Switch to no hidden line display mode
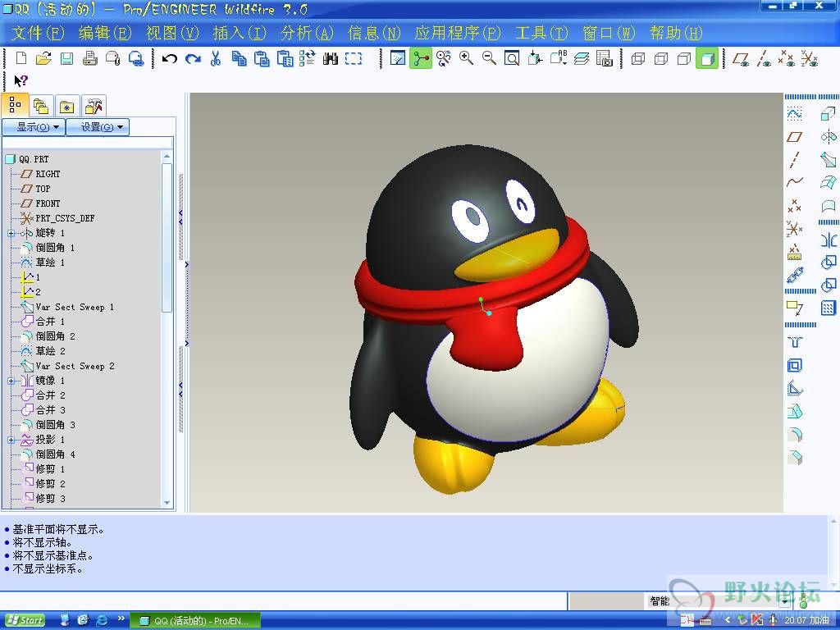 (683, 58)
